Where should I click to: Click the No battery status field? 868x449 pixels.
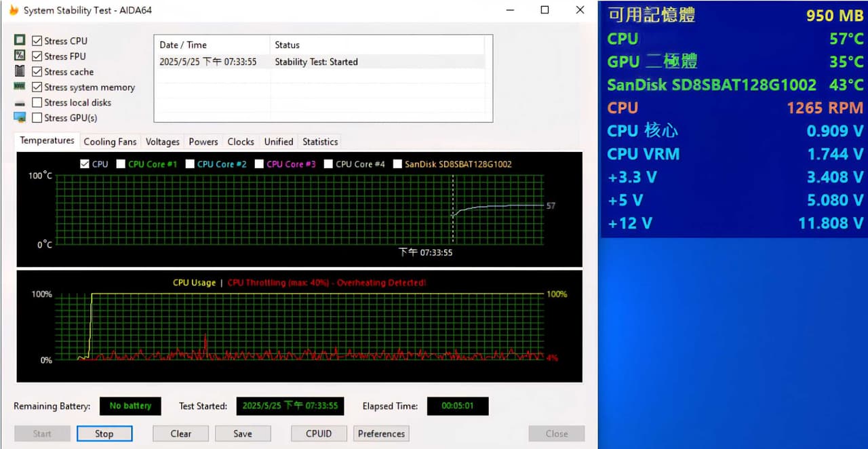click(130, 406)
